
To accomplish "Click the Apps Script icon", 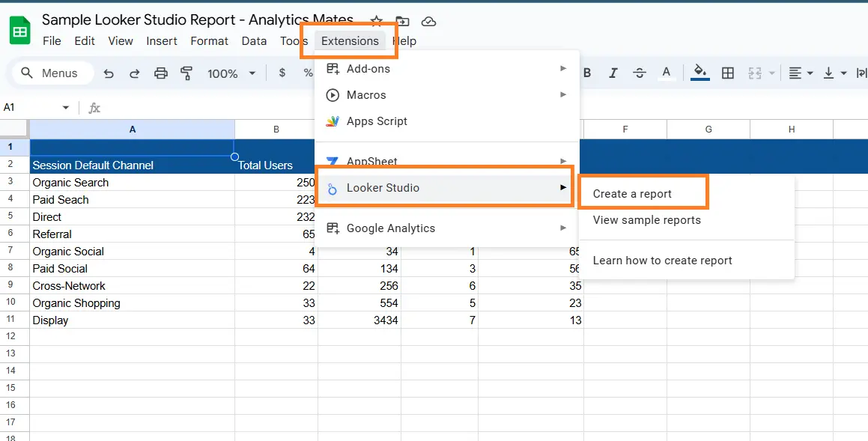I will pos(333,121).
